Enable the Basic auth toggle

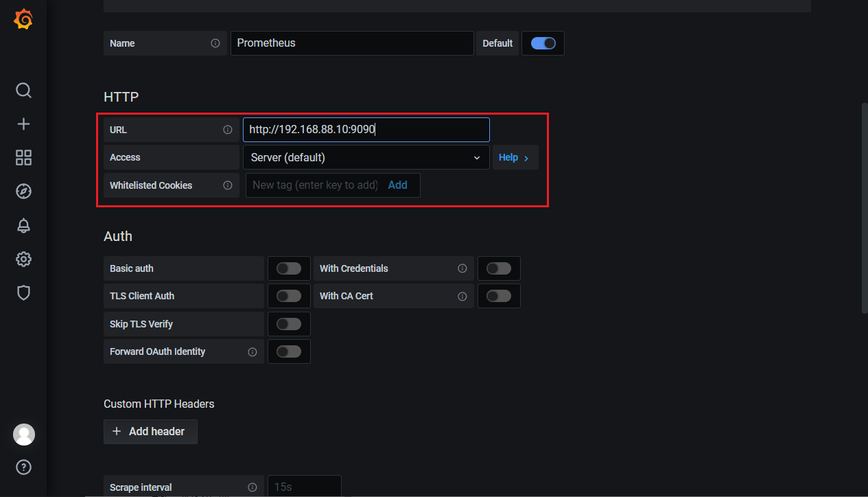coord(288,268)
